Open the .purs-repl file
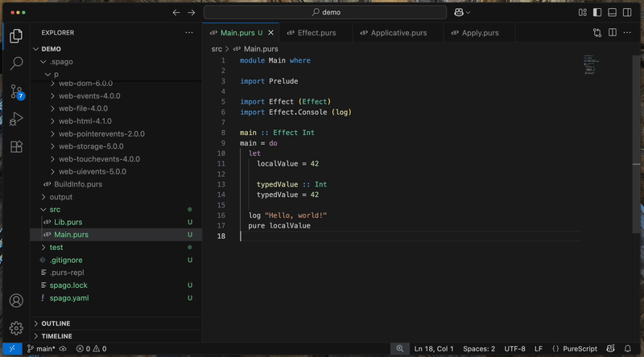Viewport: 644px width, 357px height. coord(116,273)
